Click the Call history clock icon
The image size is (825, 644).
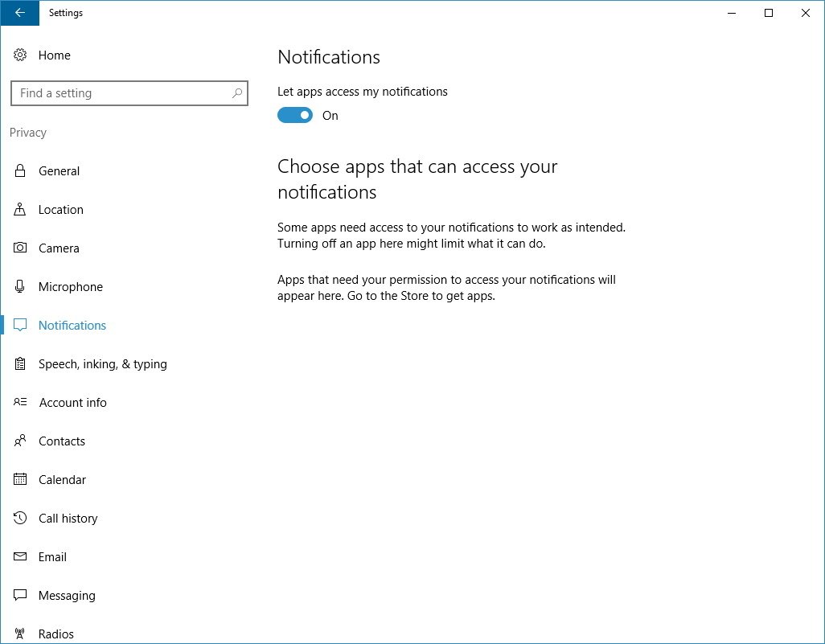pos(20,519)
